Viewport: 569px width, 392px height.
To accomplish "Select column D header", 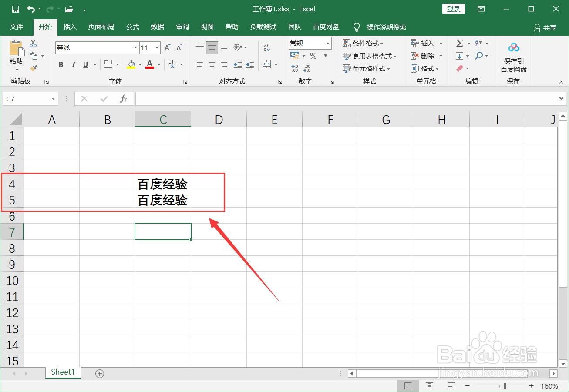I will click(219, 120).
